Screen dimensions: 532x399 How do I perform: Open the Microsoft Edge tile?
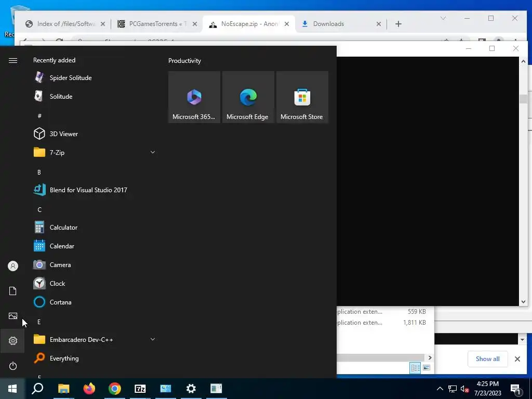point(248,97)
